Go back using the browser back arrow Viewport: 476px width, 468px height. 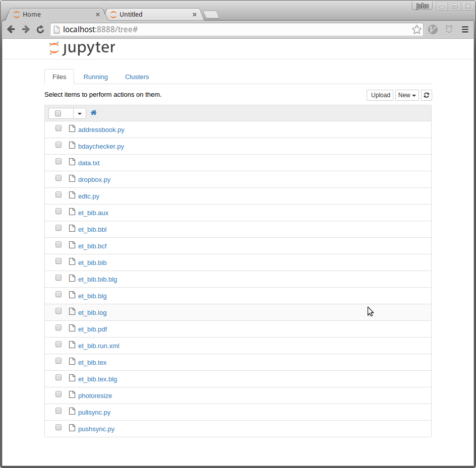click(11, 30)
